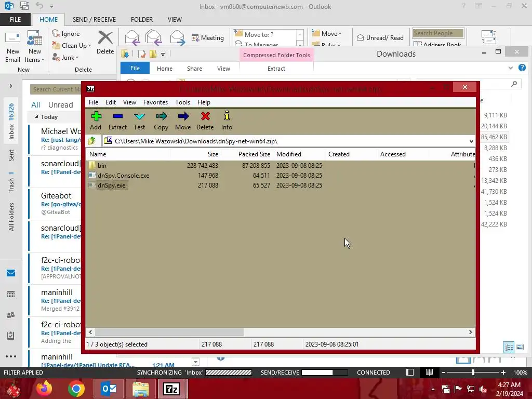Click Delete in Outlook ribbon
532x399 pixels.
pyautogui.click(x=105, y=43)
